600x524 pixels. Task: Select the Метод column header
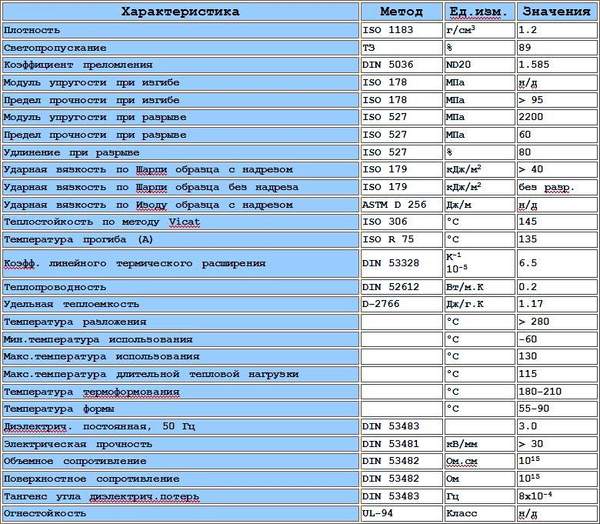coord(401,11)
